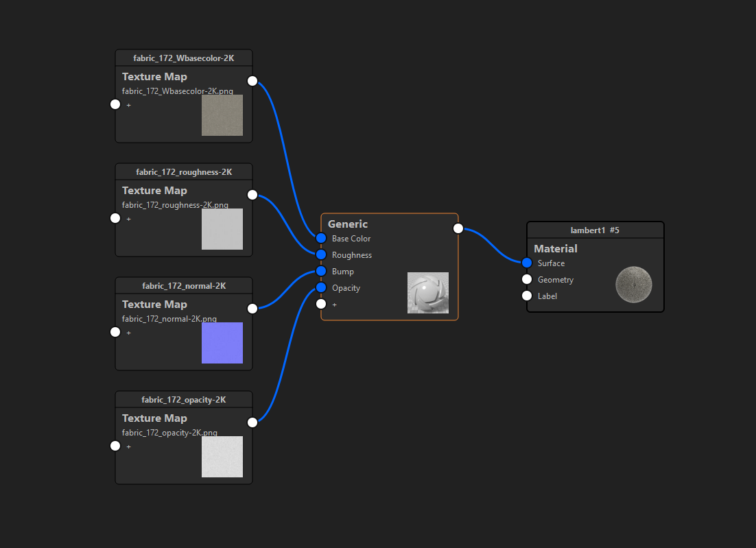Screen dimensions: 756x548
Task: Click the Label socket on Material node
Action: point(527,296)
